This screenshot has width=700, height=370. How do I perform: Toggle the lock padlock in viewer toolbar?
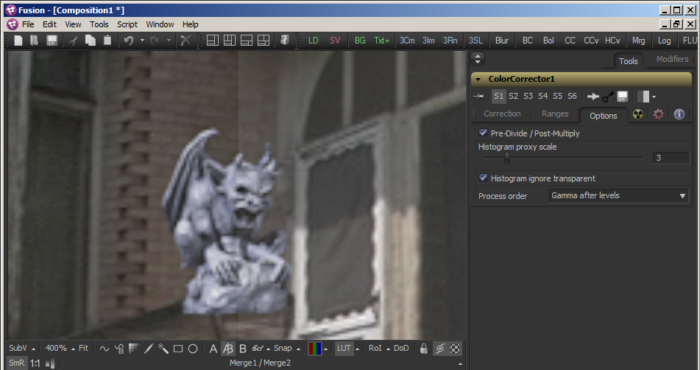pos(424,349)
